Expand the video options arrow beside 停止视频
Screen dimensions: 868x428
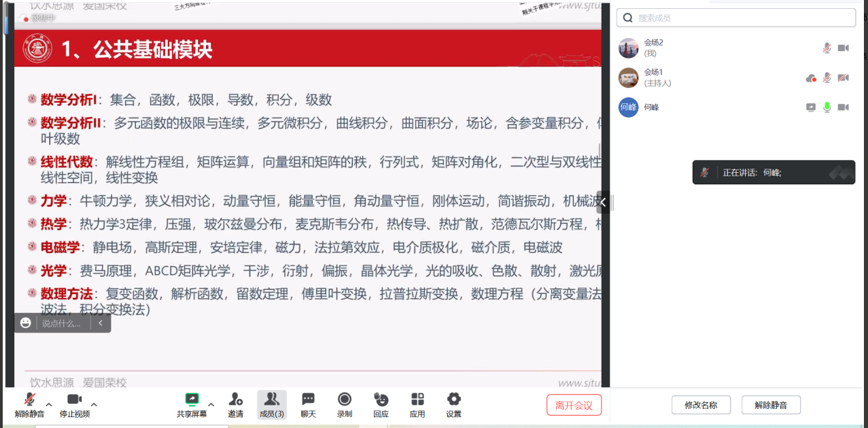coord(94,404)
